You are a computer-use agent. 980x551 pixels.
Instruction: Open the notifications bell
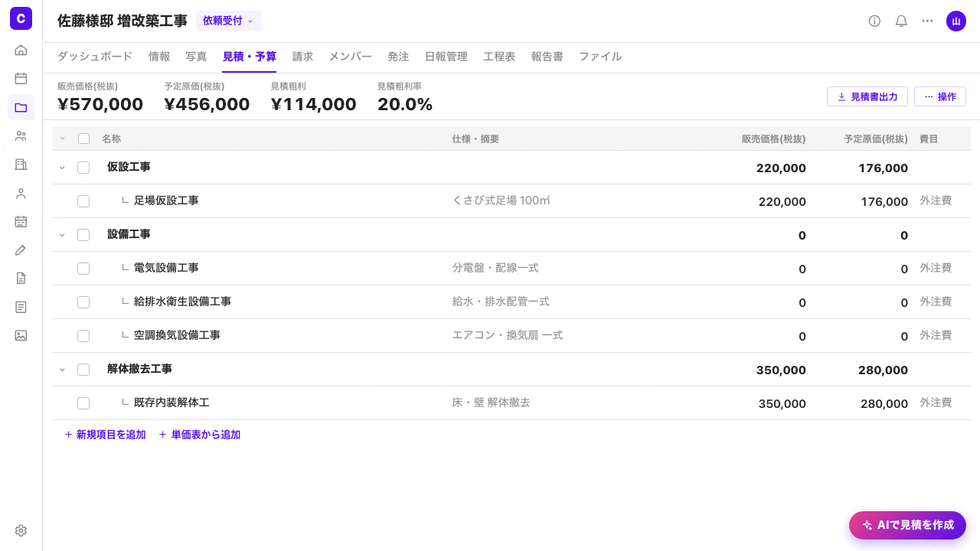[901, 21]
